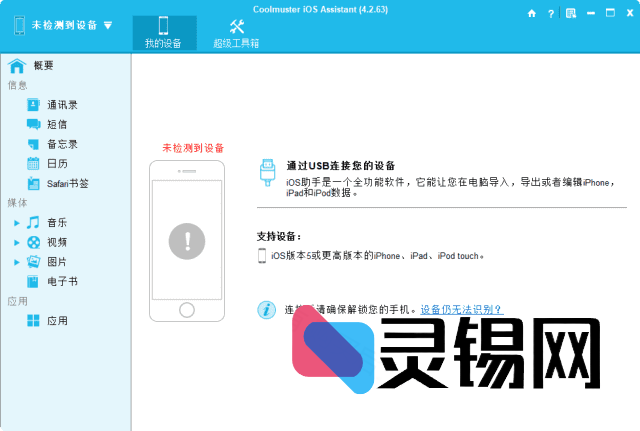The height and width of the screenshot is (431, 640).
Task: Click the 音乐 music note icon
Action: pyautogui.click(x=33, y=222)
